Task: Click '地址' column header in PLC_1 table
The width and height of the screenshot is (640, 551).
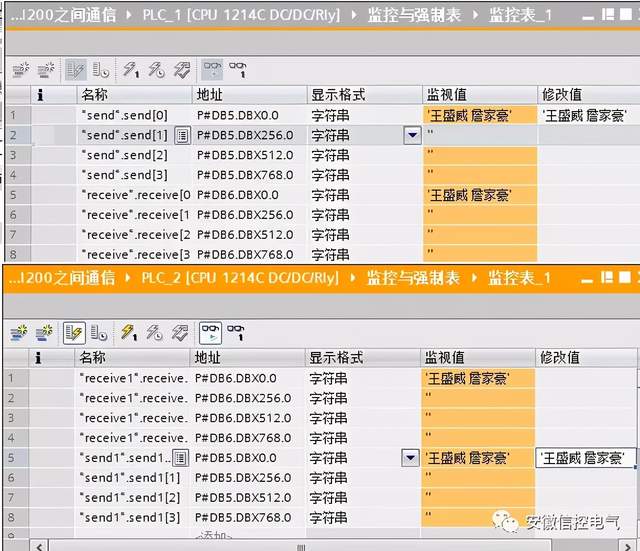Action: [x=210, y=95]
